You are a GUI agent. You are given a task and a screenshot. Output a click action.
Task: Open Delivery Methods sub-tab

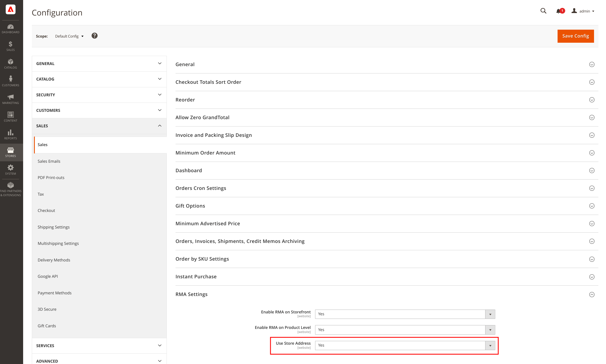(100, 260)
